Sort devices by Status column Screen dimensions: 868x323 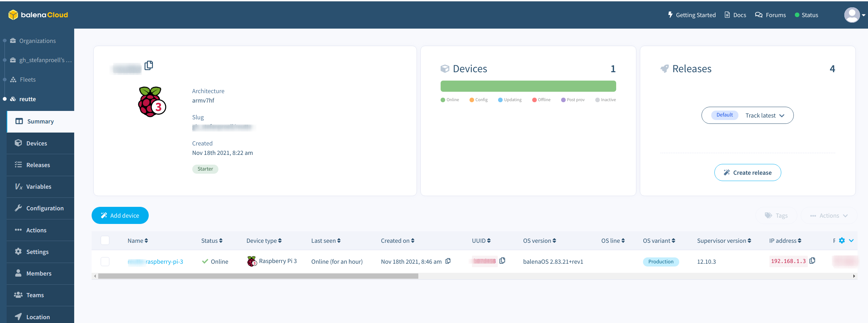pyautogui.click(x=212, y=241)
